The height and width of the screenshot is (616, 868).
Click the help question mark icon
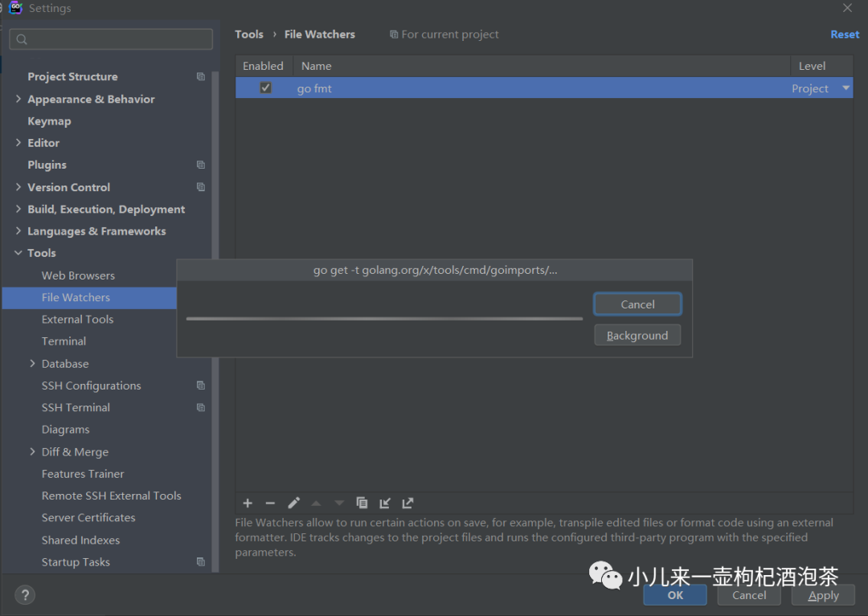click(25, 595)
